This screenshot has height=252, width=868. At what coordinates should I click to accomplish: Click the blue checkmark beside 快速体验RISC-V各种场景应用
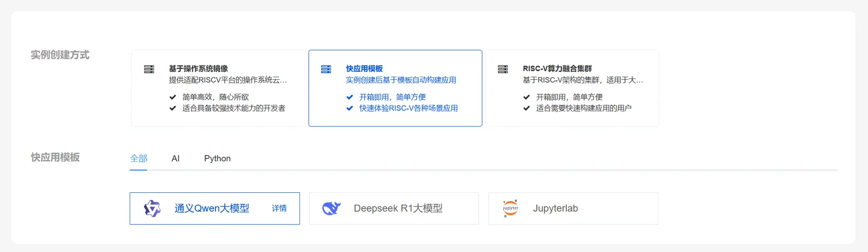pyautogui.click(x=349, y=108)
